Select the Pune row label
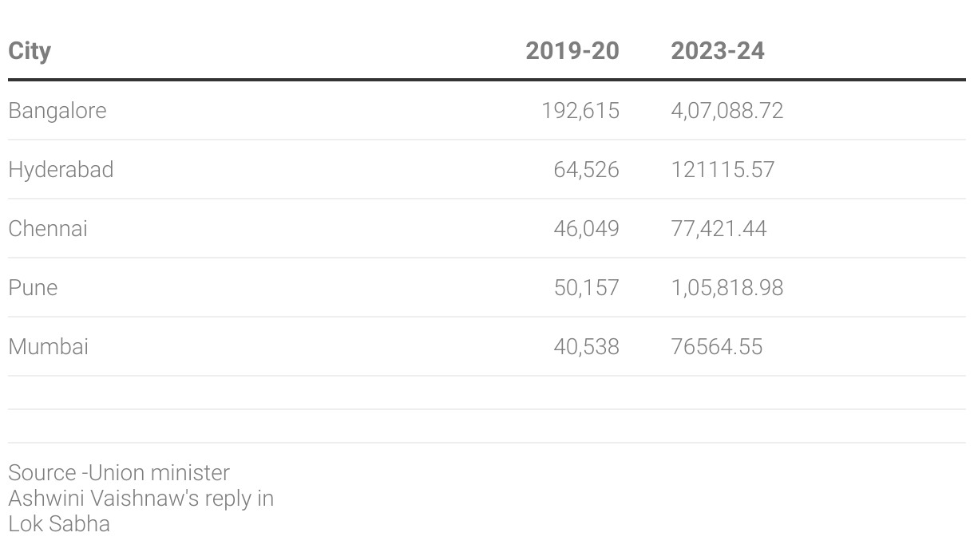Viewport: 974px width, 560px height. point(33,287)
